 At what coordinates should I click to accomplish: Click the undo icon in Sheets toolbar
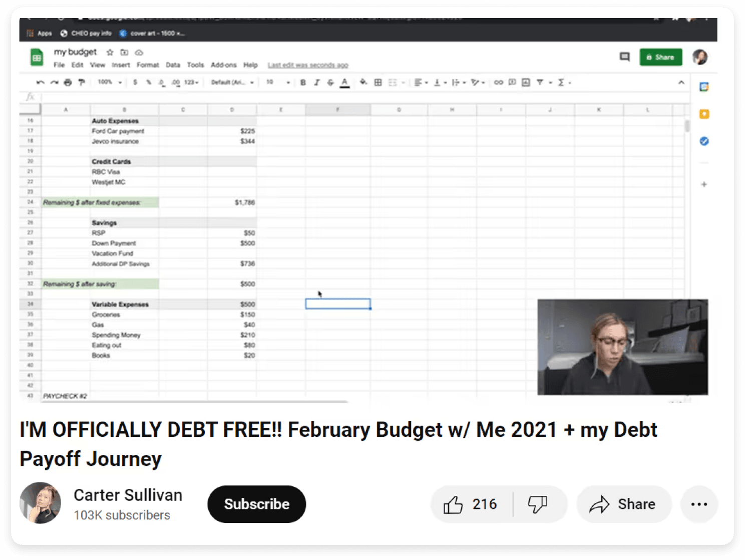point(41,82)
